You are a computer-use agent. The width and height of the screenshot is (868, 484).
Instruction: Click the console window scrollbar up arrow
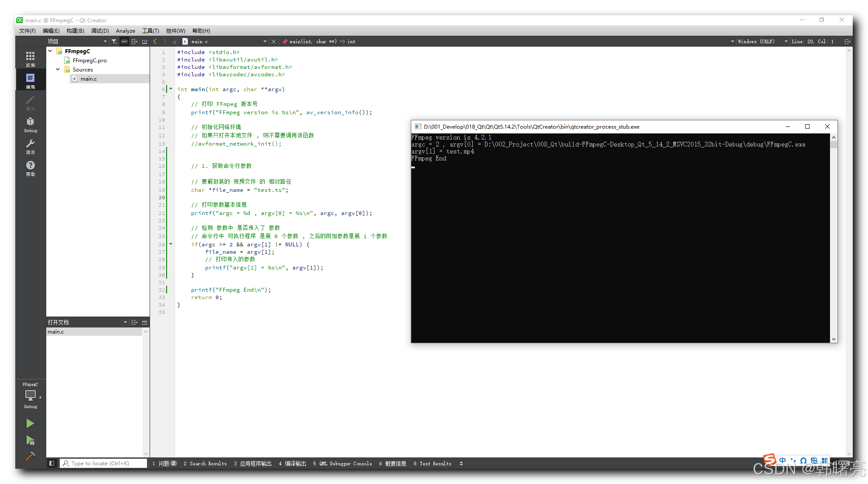834,137
